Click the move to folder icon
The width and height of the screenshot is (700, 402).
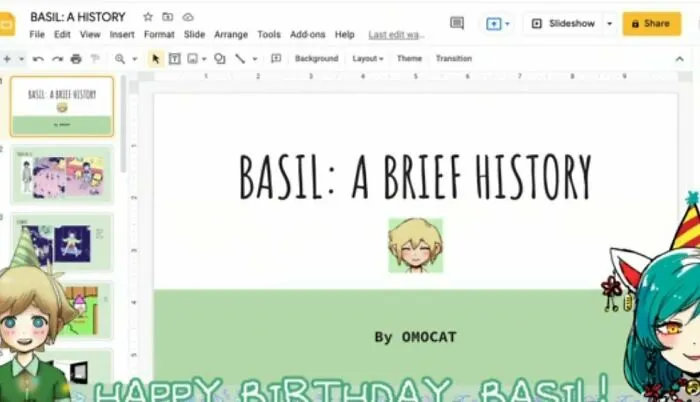167,17
